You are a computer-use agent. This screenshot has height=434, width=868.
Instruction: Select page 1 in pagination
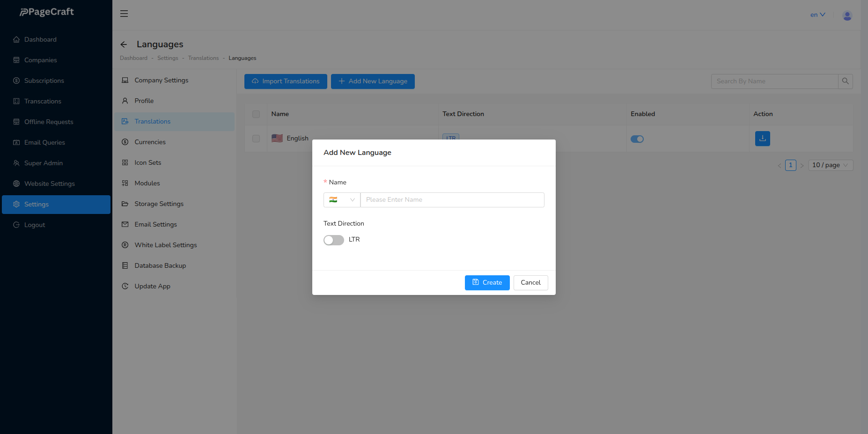click(790, 165)
